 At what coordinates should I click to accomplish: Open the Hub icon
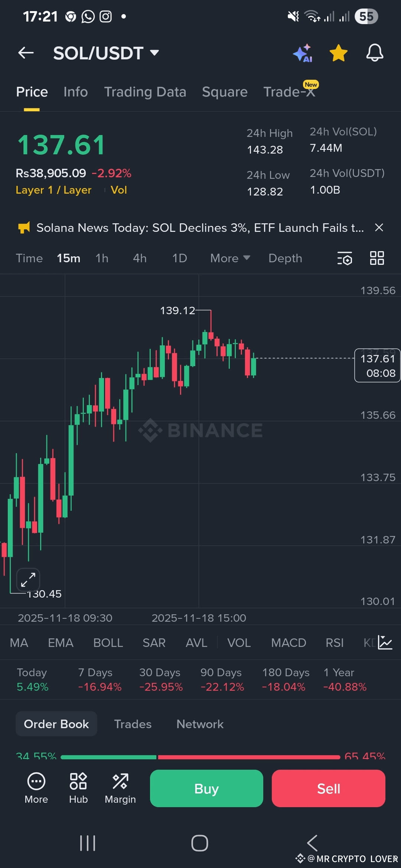(x=78, y=788)
